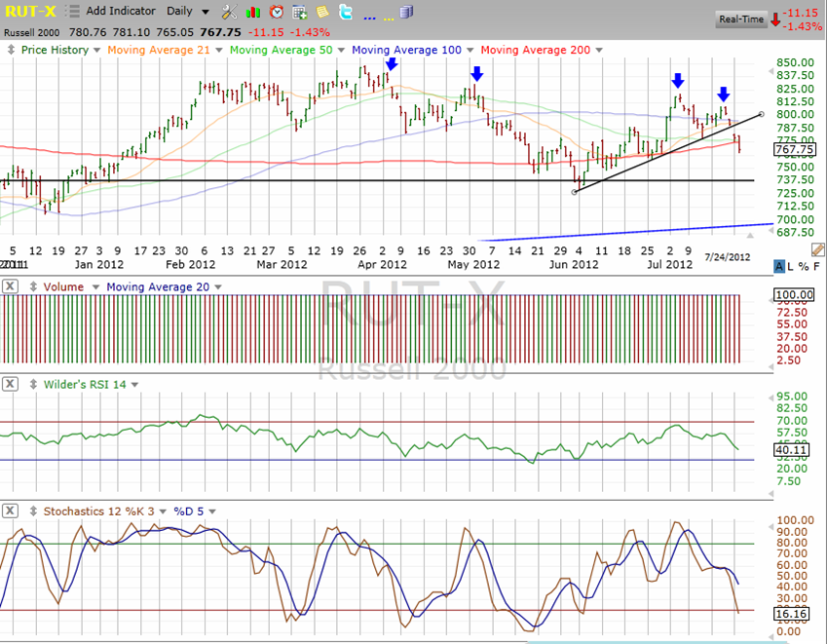The width and height of the screenshot is (827, 644).
Task: Click the stacked database cylinders icon
Action: (x=406, y=12)
